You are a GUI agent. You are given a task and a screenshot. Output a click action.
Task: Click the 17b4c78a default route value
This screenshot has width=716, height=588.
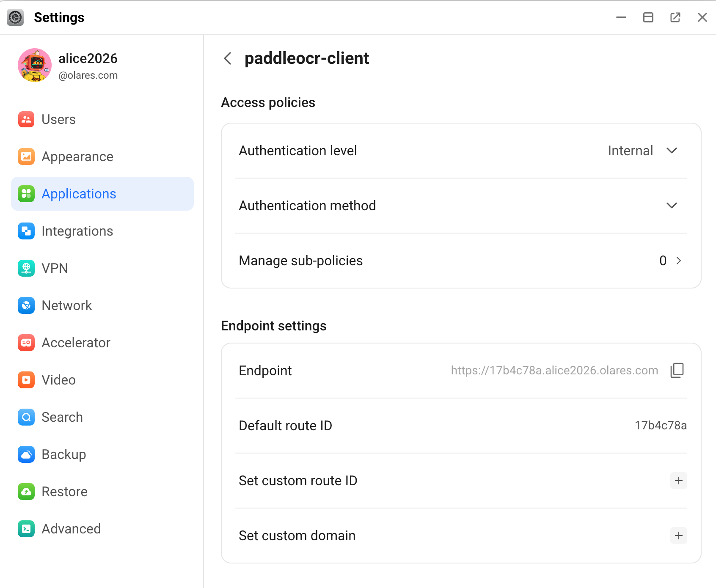click(x=661, y=426)
